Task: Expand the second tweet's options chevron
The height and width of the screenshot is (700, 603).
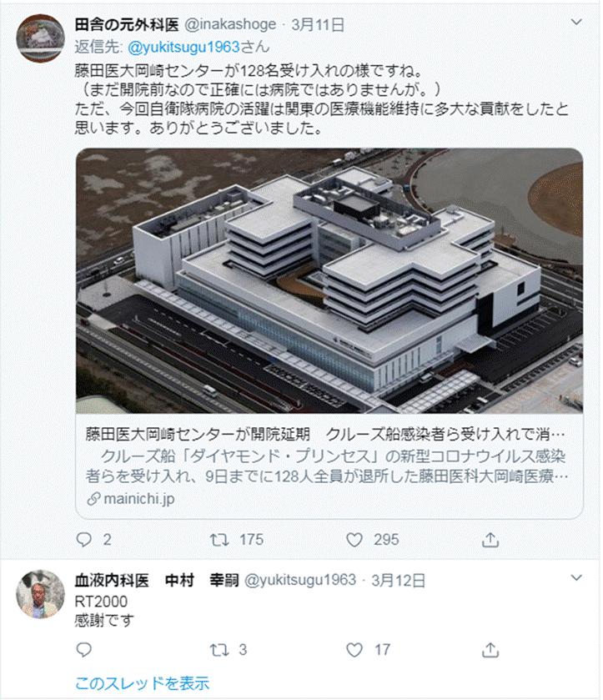Action: 576,577
